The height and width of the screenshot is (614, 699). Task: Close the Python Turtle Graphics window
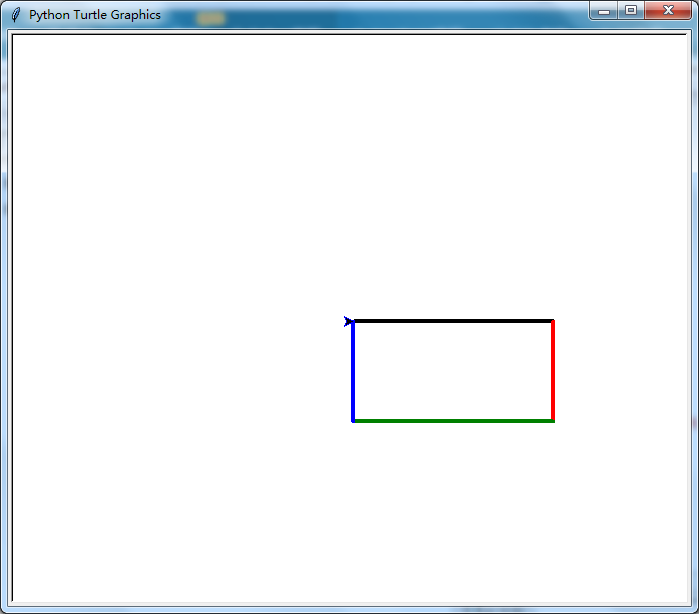668,11
